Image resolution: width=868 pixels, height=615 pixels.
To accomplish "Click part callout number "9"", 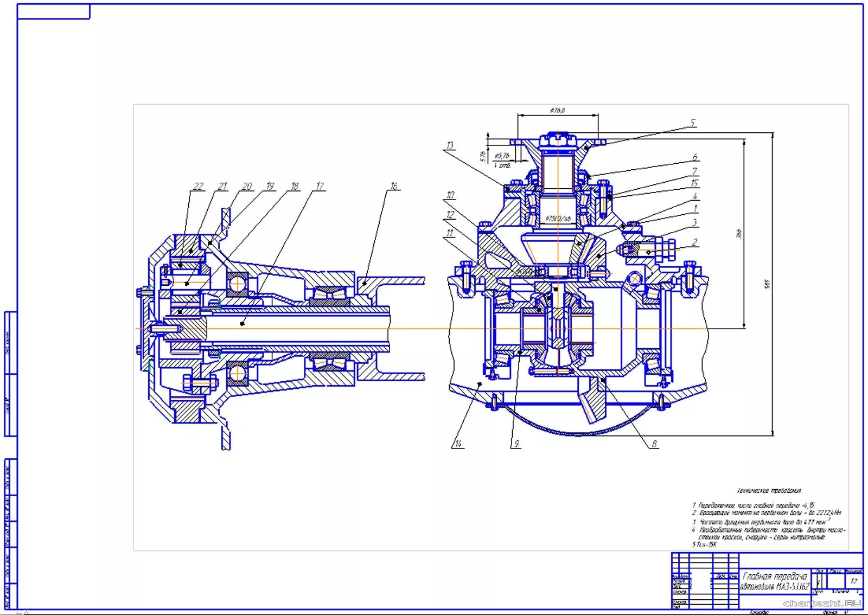I will coord(516,444).
